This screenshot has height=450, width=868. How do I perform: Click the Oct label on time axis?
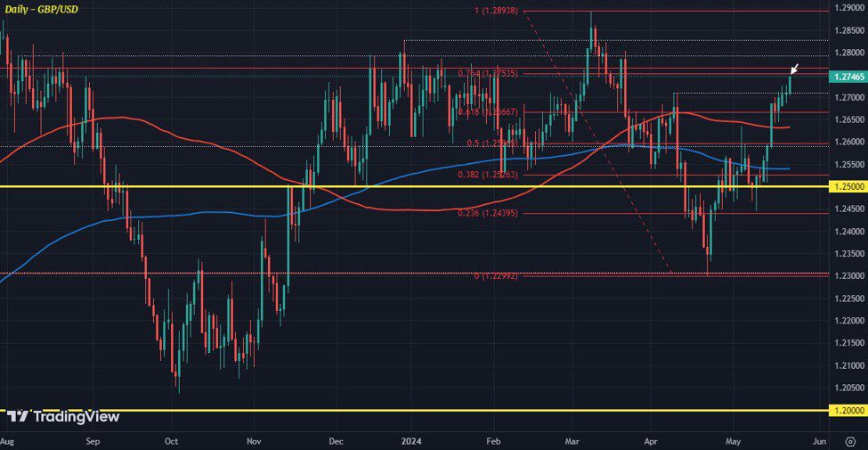[172, 440]
